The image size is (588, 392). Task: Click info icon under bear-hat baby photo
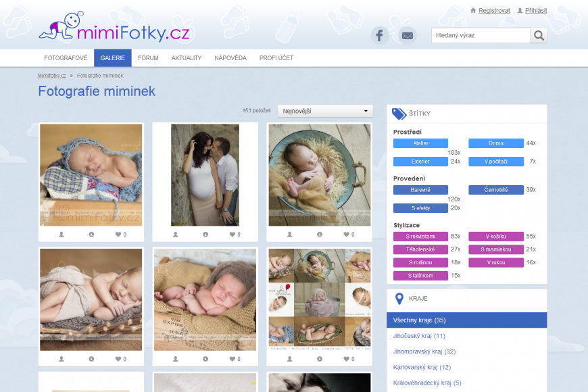pyautogui.click(x=205, y=359)
